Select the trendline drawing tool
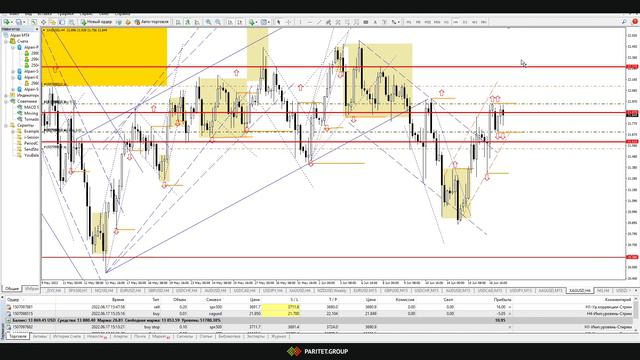The image size is (640, 360). tap(319, 22)
